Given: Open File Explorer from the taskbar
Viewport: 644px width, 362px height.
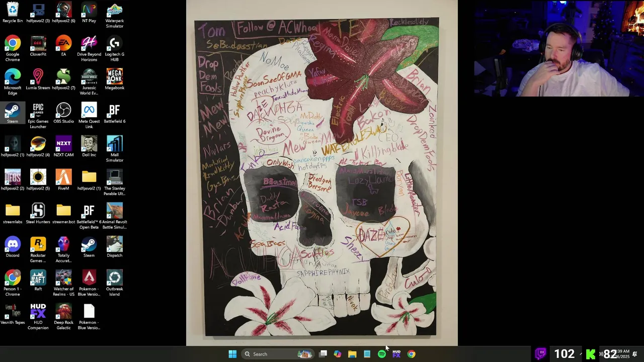Looking at the screenshot, I should tap(352, 354).
